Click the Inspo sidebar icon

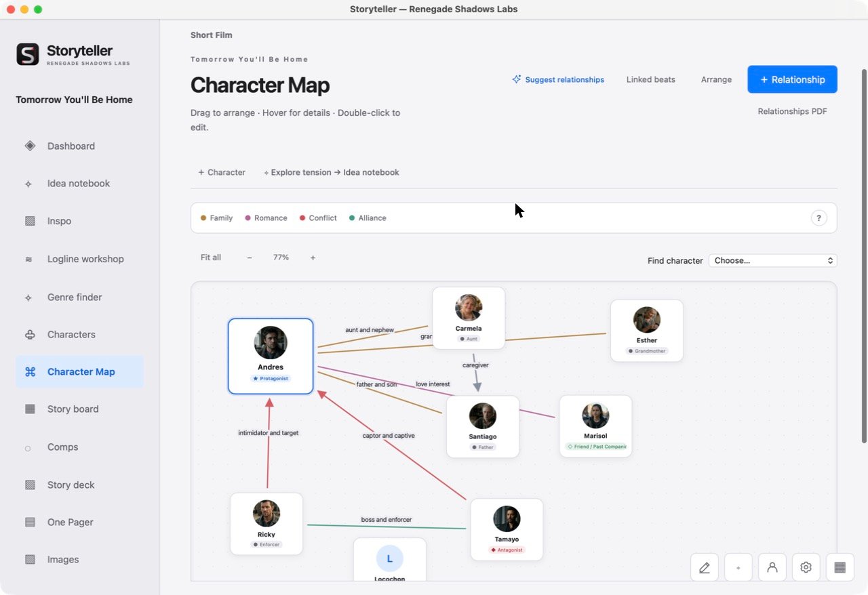tap(30, 221)
